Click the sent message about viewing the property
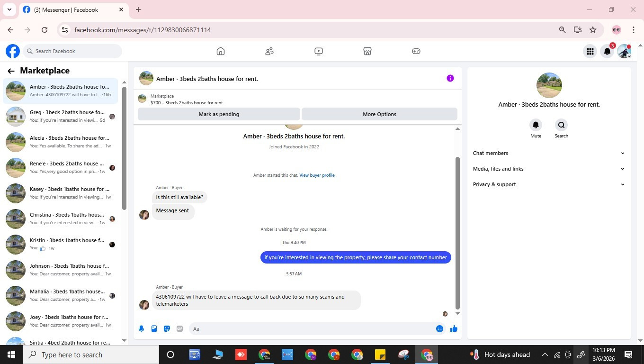The image size is (644, 364). (x=356, y=257)
